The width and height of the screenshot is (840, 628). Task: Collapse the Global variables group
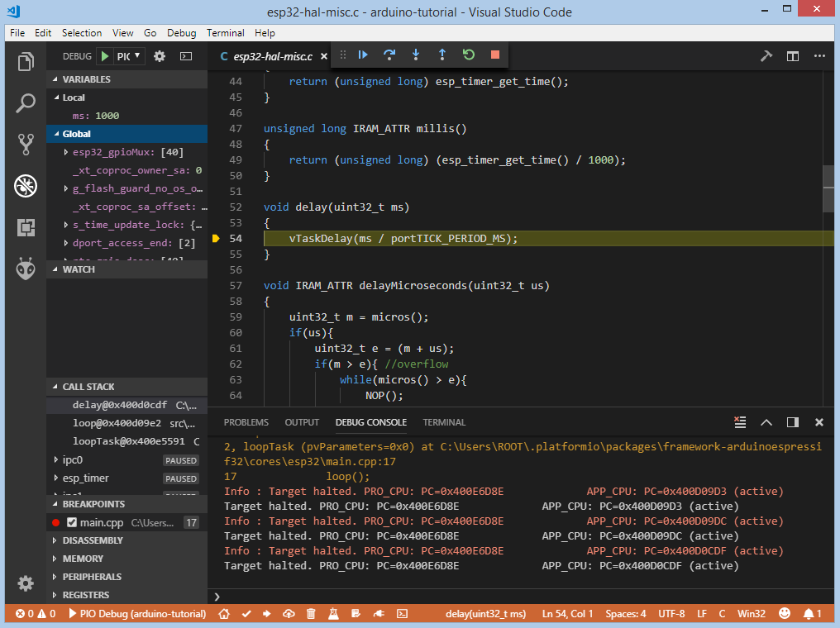[x=127, y=134]
